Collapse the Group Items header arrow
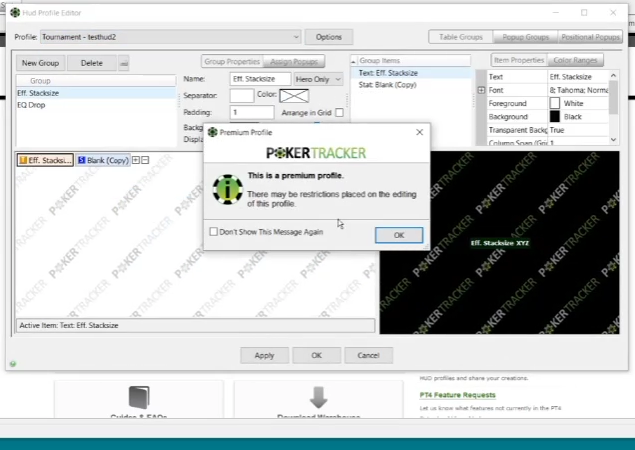 pyautogui.click(x=353, y=61)
